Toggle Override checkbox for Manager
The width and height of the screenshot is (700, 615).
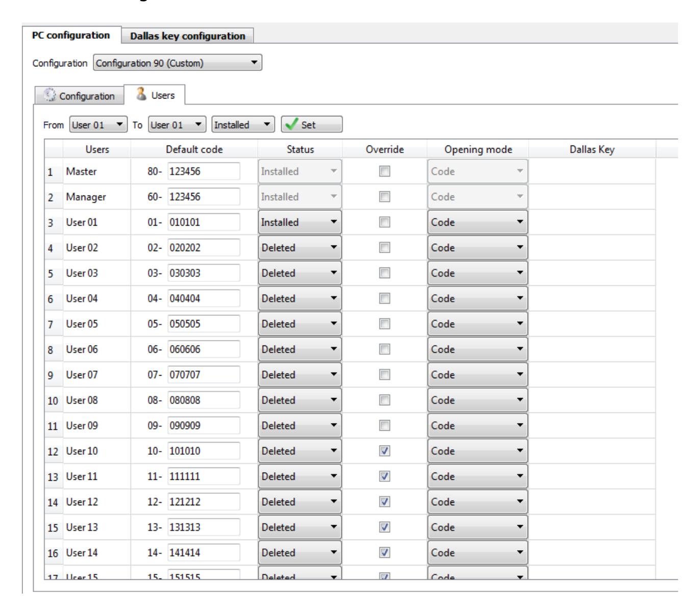pos(384,197)
